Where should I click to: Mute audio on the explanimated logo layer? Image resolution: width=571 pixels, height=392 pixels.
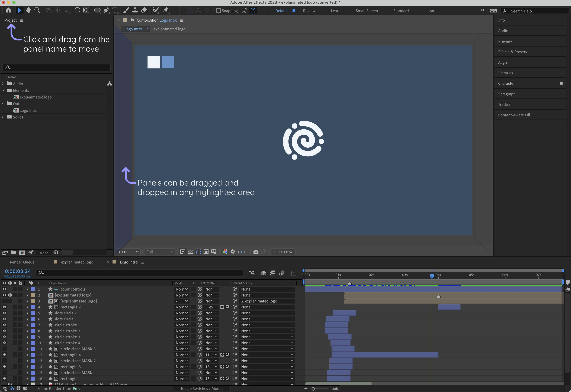coord(10,295)
